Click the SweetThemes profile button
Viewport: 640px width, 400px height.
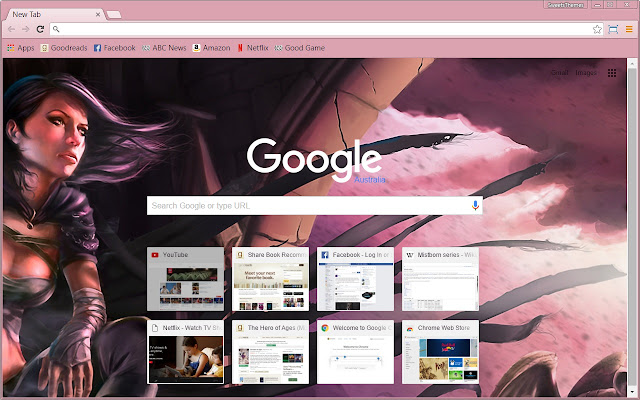point(565,5)
